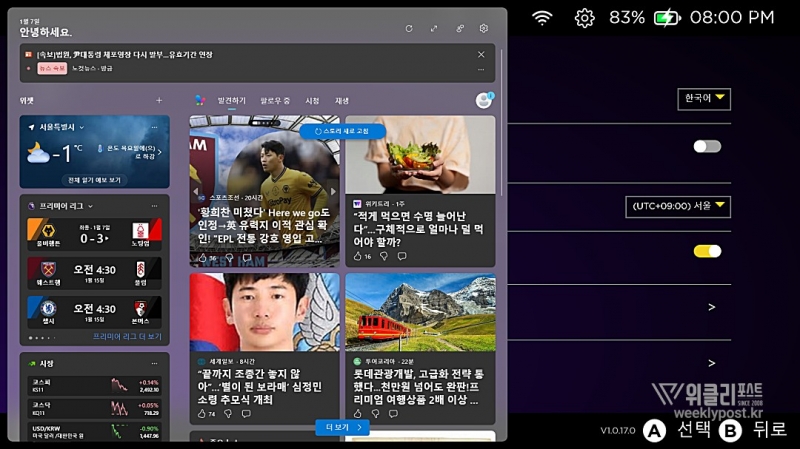Open the > entry directly beneath yellow toggle
The image size is (800, 449).
(x=712, y=307)
